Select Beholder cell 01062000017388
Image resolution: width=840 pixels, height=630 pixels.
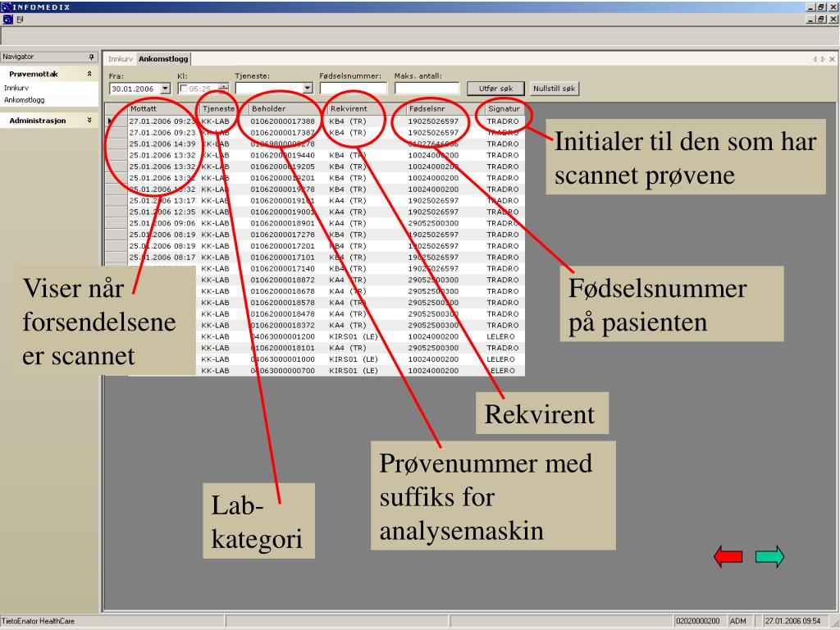pyautogui.click(x=282, y=121)
